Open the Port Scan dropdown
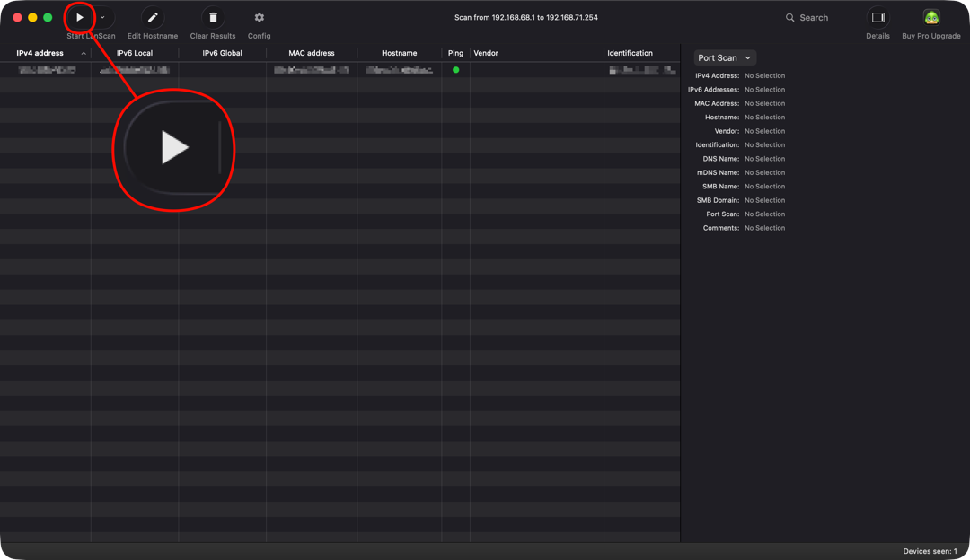Image resolution: width=970 pixels, height=560 pixels. pyautogui.click(x=725, y=57)
